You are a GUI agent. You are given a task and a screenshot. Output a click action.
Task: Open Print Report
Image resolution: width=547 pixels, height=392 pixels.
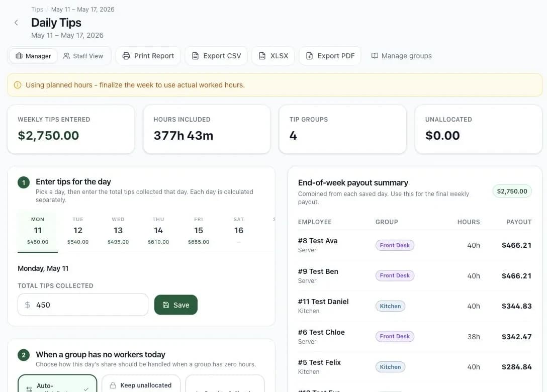point(148,56)
